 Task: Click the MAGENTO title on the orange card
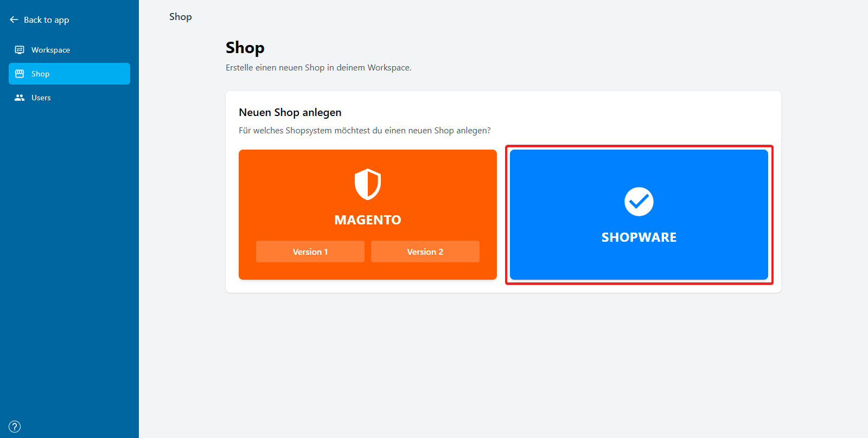368,220
